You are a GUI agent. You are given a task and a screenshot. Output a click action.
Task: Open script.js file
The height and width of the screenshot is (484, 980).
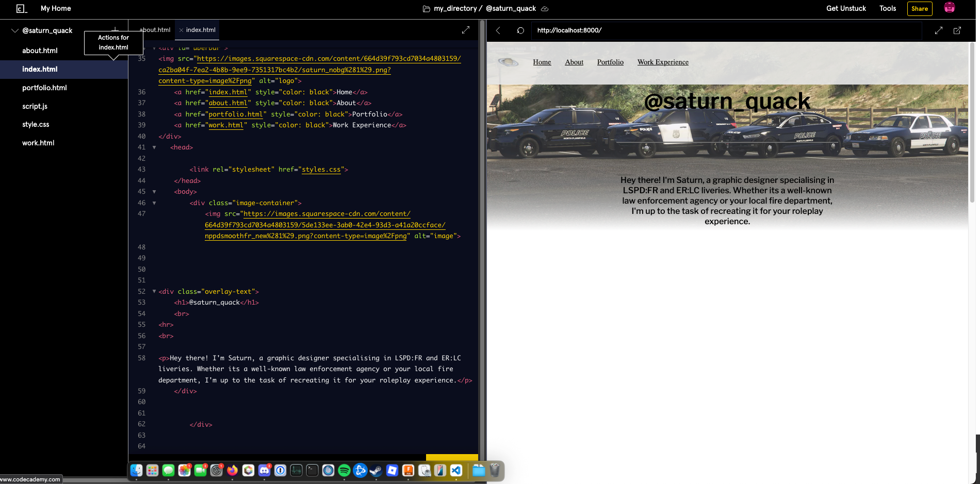tap(35, 106)
